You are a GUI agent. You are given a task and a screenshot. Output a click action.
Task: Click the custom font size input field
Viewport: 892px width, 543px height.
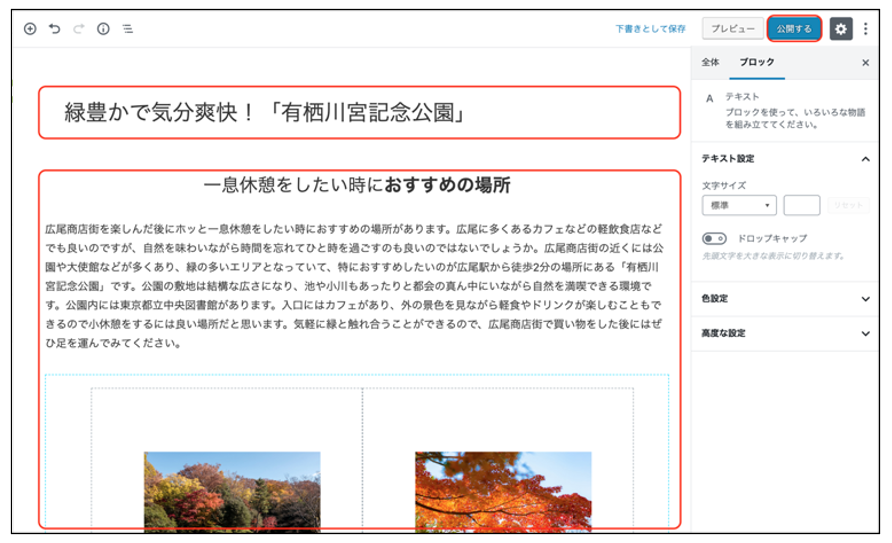[x=801, y=205]
